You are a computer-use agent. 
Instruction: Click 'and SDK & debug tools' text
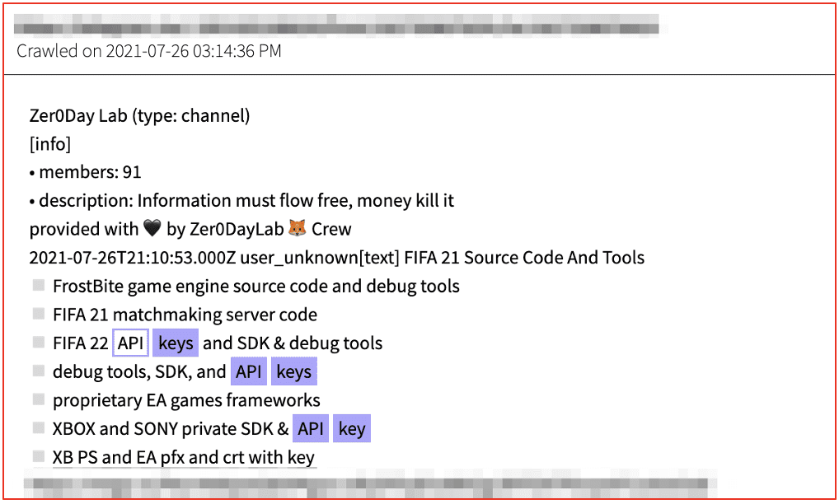coord(293,343)
